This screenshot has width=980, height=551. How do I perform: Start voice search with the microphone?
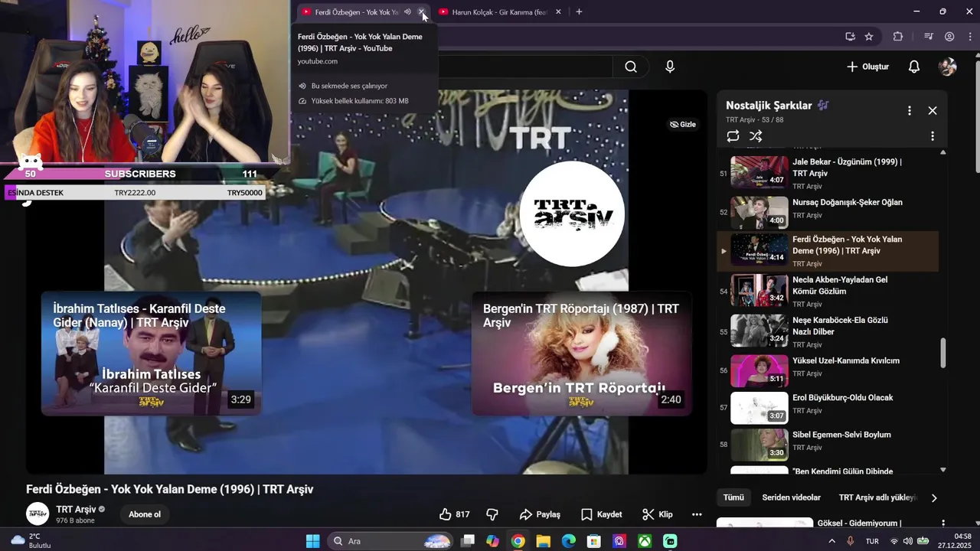click(670, 67)
